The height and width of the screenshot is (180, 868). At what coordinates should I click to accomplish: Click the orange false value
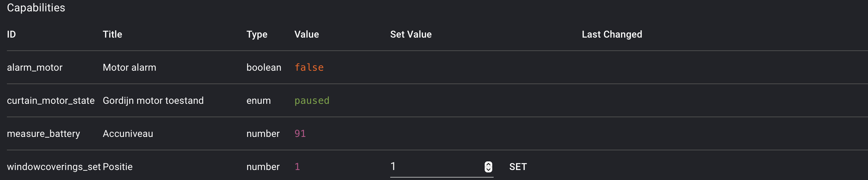pyautogui.click(x=309, y=68)
